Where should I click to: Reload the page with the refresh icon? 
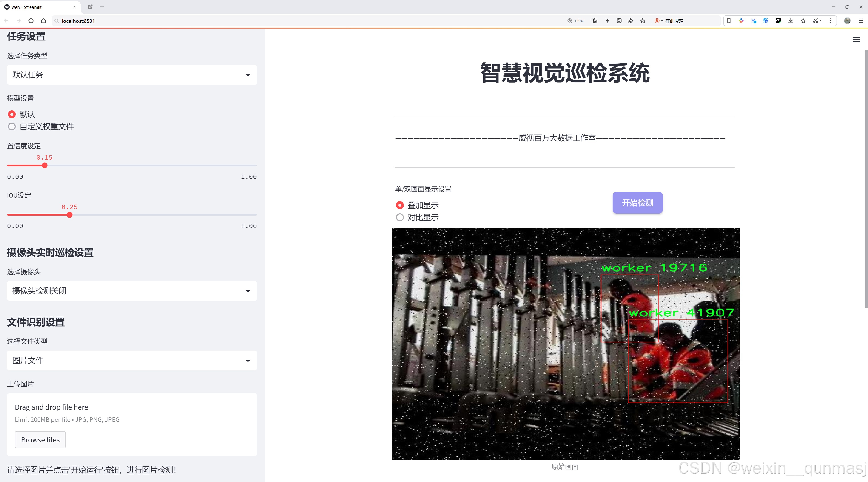[x=31, y=21]
